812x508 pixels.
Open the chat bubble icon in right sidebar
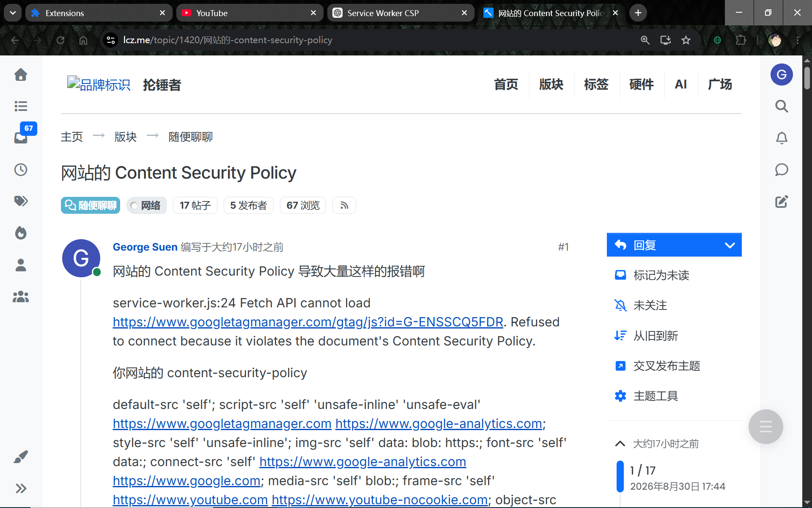pyautogui.click(x=782, y=170)
